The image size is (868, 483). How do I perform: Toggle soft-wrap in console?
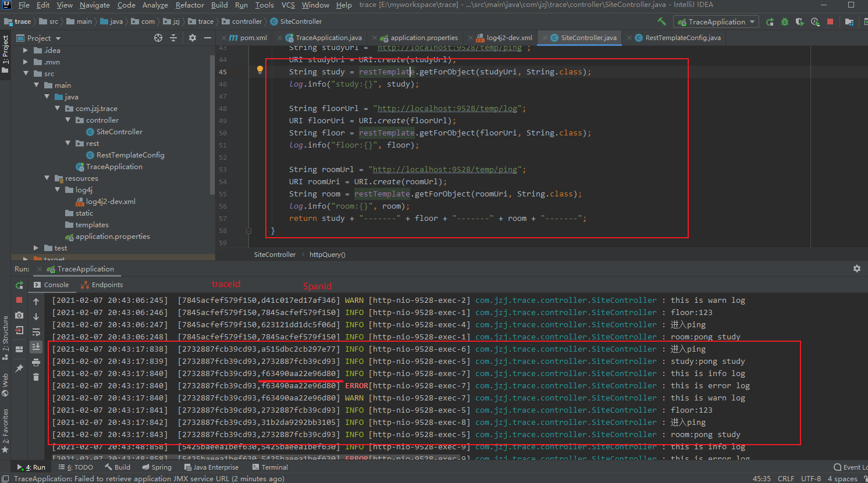pyautogui.click(x=36, y=332)
